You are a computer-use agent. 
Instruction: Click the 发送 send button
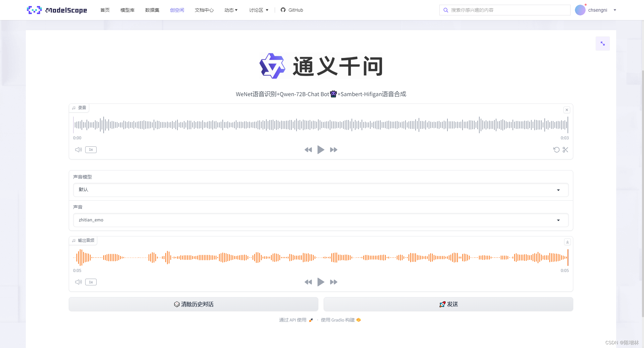(x=448, y=304)
